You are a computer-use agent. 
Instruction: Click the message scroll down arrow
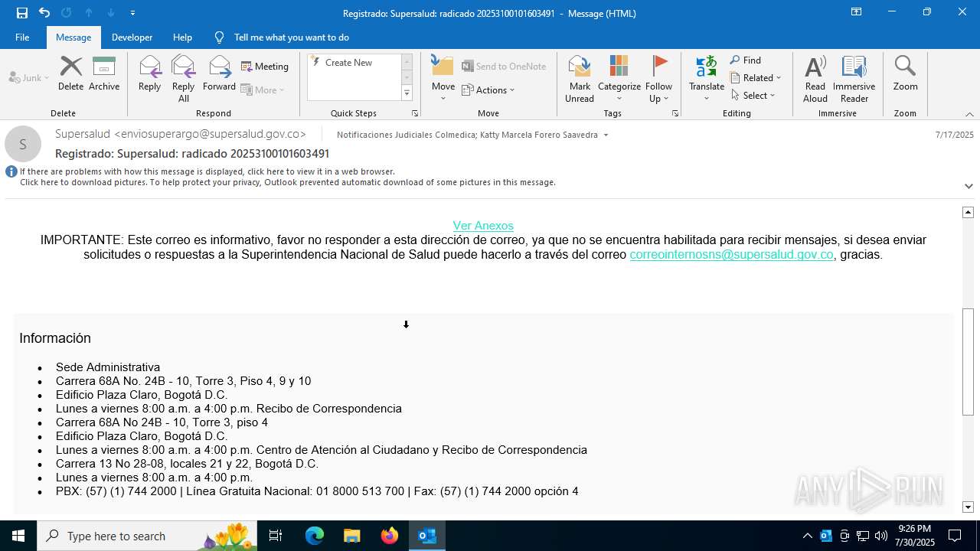[968, 507]
